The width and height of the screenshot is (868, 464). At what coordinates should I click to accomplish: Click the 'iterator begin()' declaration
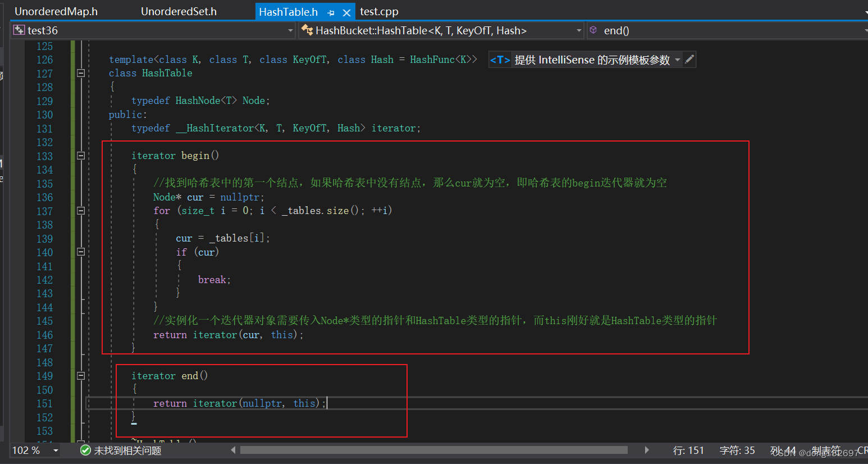(175, 156)
